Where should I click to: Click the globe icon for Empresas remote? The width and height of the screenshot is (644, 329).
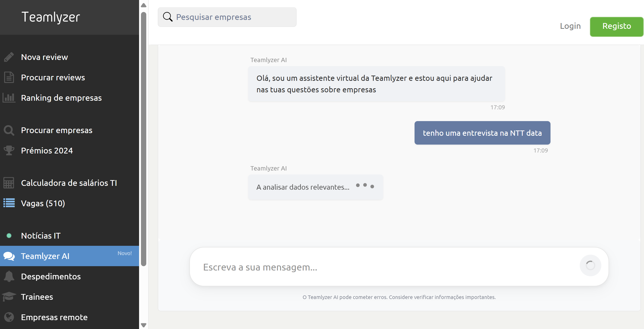(9, 317)
